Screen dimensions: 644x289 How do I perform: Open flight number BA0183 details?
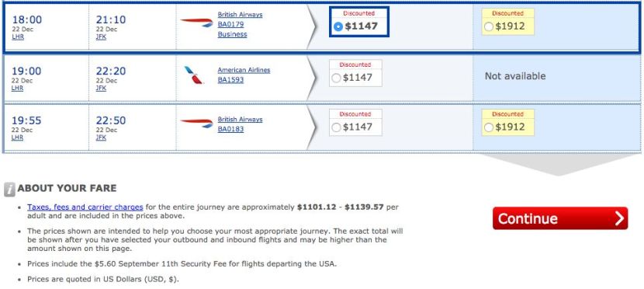point(230,129)
